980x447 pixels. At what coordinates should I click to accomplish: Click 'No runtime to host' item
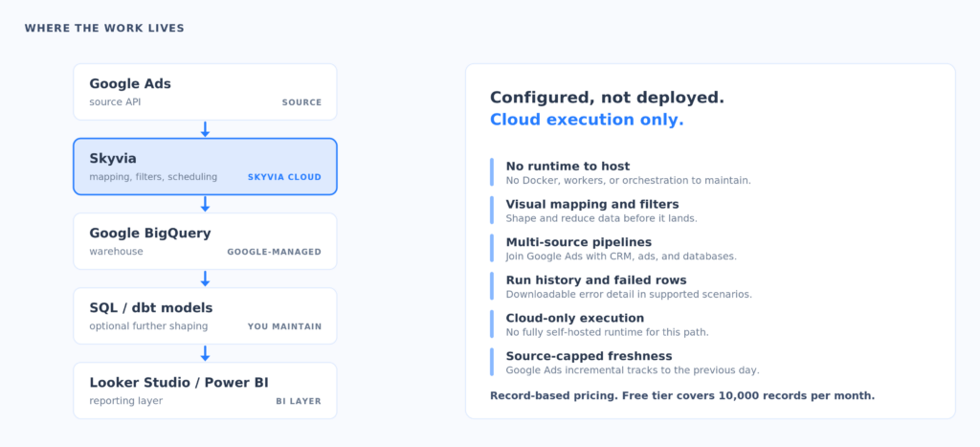568,167
